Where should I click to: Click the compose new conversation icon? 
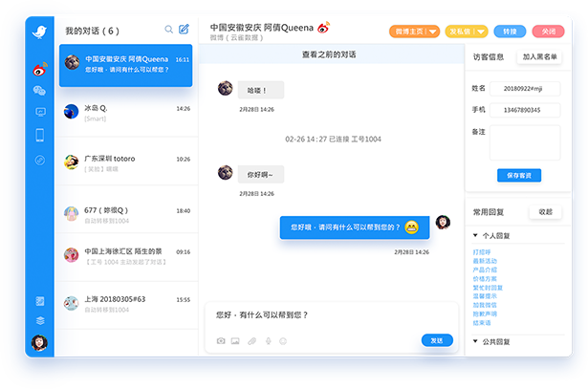click(185, 30)
